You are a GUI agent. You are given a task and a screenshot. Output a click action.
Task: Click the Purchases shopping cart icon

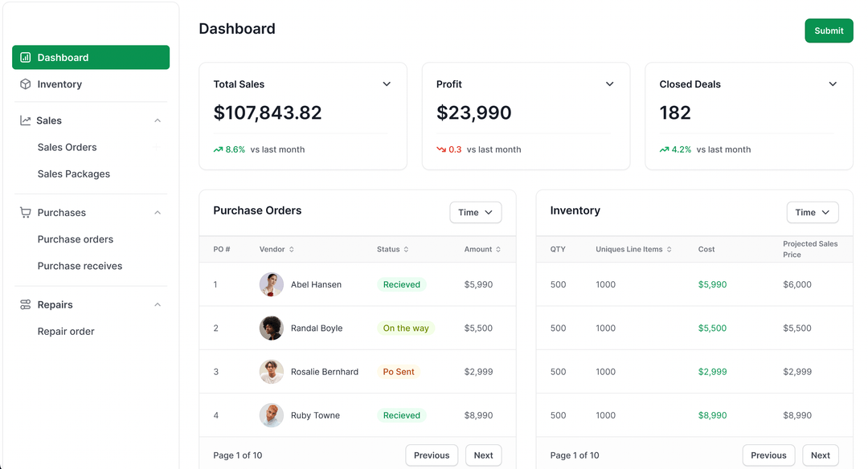click(x=26, y=213)
